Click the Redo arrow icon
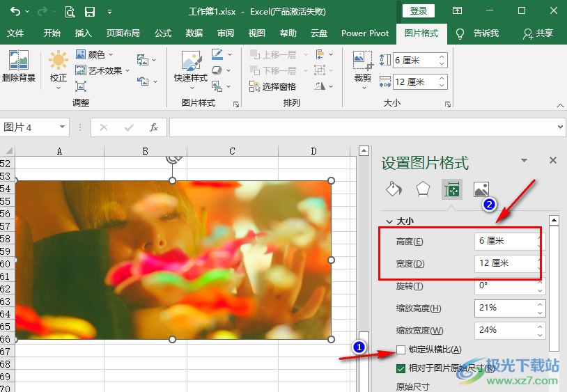Viewport: 567px width, 392px height. pyautogui.click(x=42, y=11)
